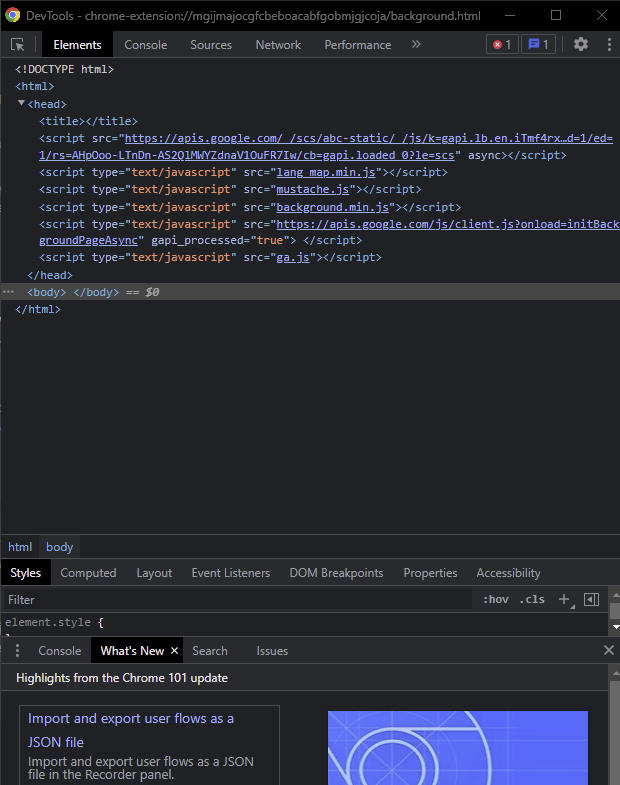Click the blue issues message badge
The width and height of the screenshot is (620, 785).
tap(538, 45)
